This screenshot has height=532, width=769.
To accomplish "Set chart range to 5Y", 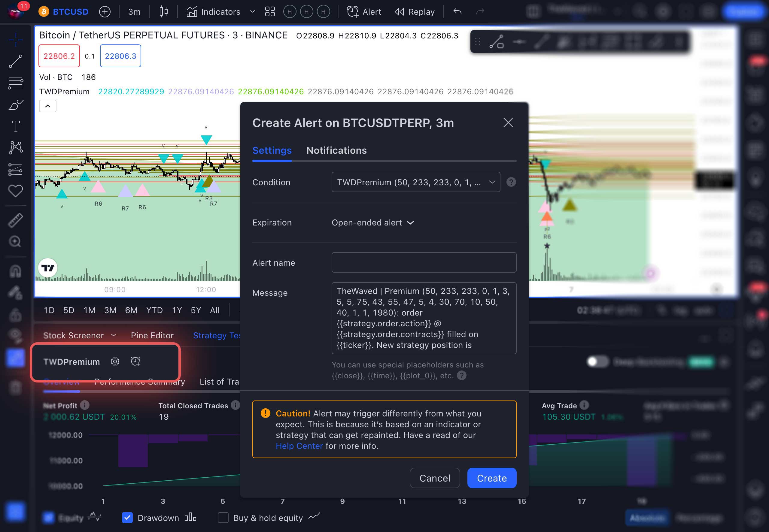I will coord(196,310).
